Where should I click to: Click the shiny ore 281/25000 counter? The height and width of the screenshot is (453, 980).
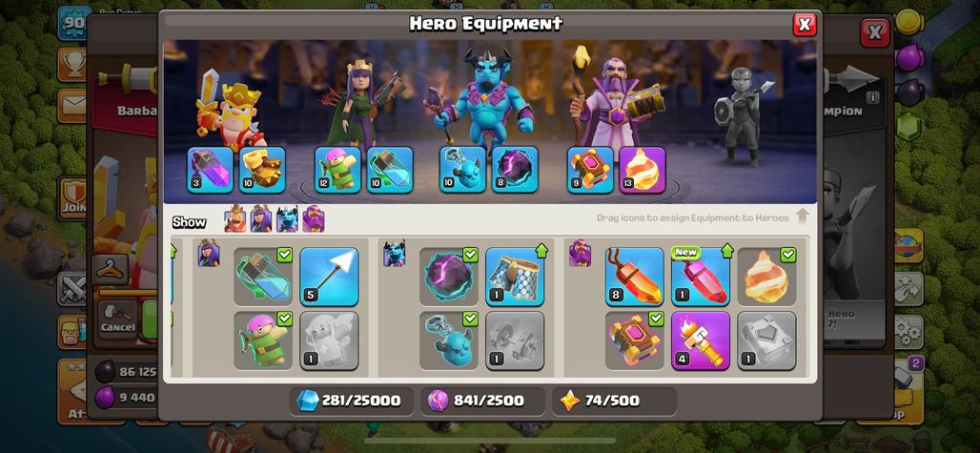tap(351, 402)
